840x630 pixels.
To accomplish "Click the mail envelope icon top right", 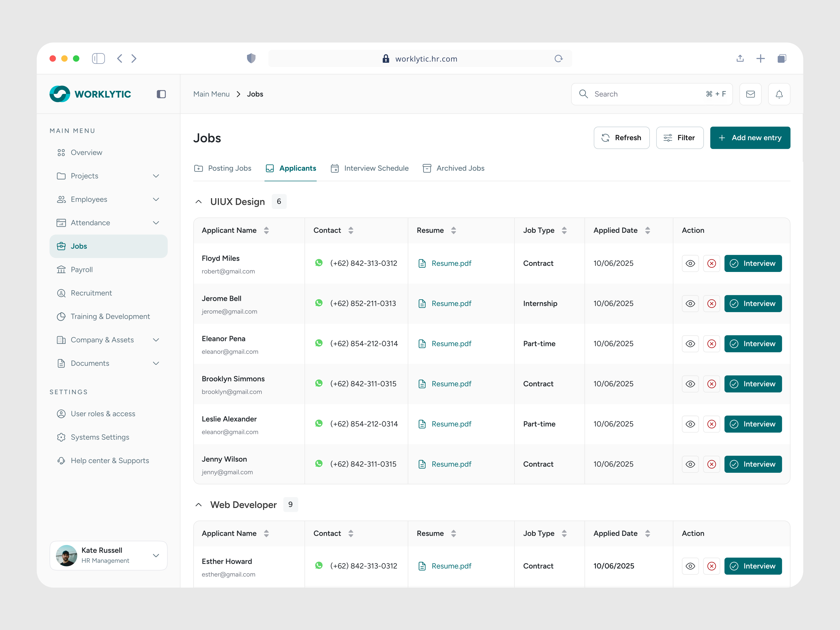I will click(750, 94).
